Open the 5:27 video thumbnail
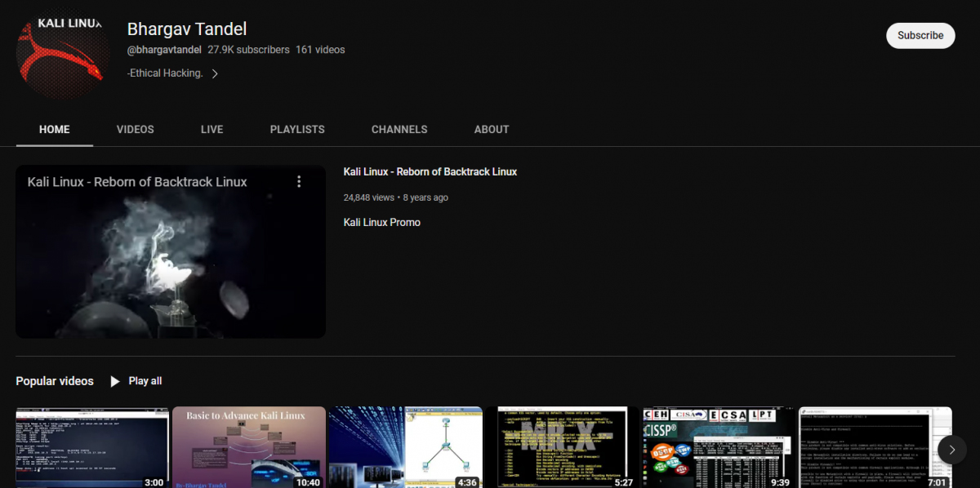 [563, 447]
